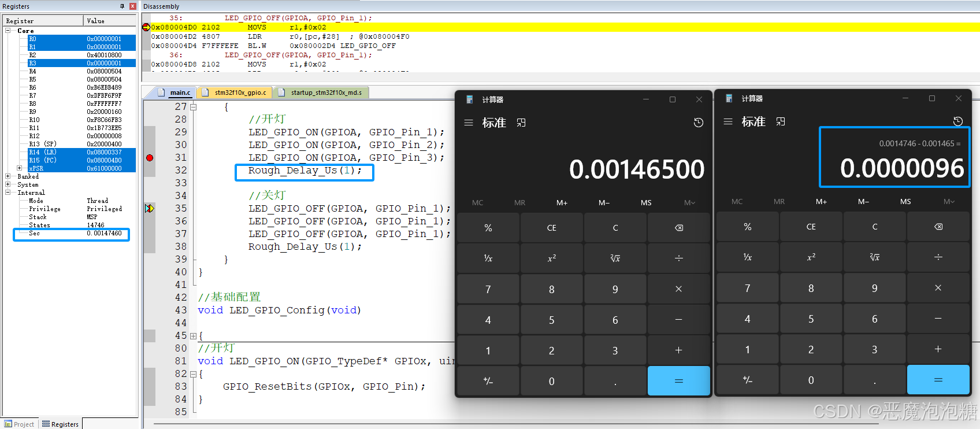Switch to the stm32f10x_gpio.c tab
Viewport: 980px width, 429px height.
(235, 93)
